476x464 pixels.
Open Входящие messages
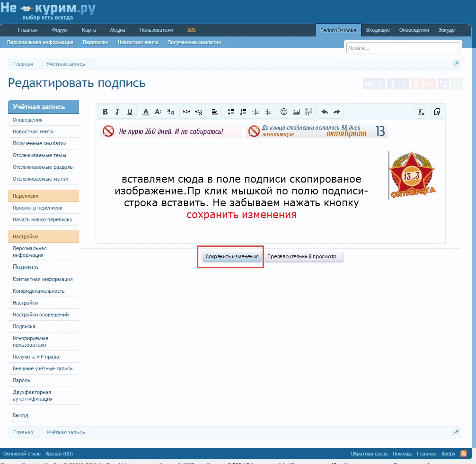pyautogui.click(x=378, y=30)
